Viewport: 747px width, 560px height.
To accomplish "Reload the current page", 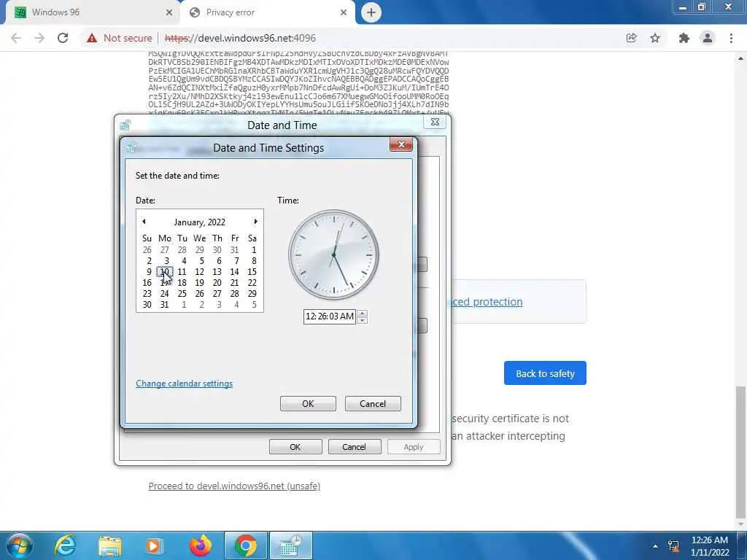I will [63, 38].
